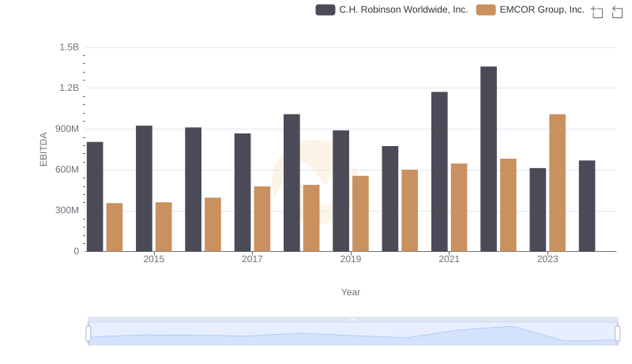Screen dimensions: 632x364
Task: Click the last dark bar for 2024
Action: coord(587,206)
